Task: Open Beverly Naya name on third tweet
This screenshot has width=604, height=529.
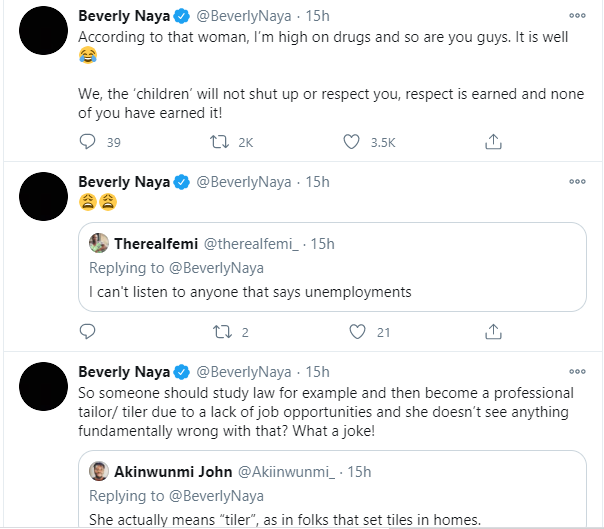Action: click(x=124, y=372)
